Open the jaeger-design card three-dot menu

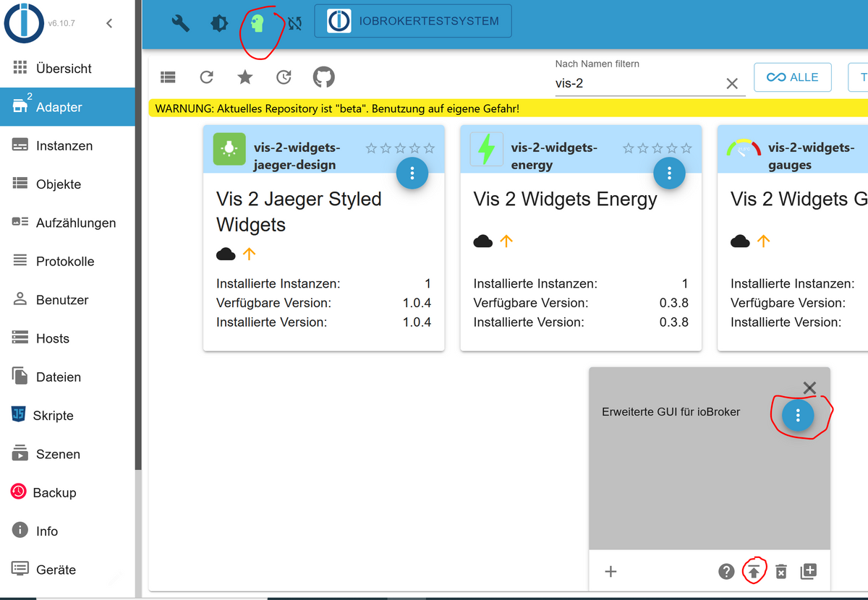[x=412, y=173]
